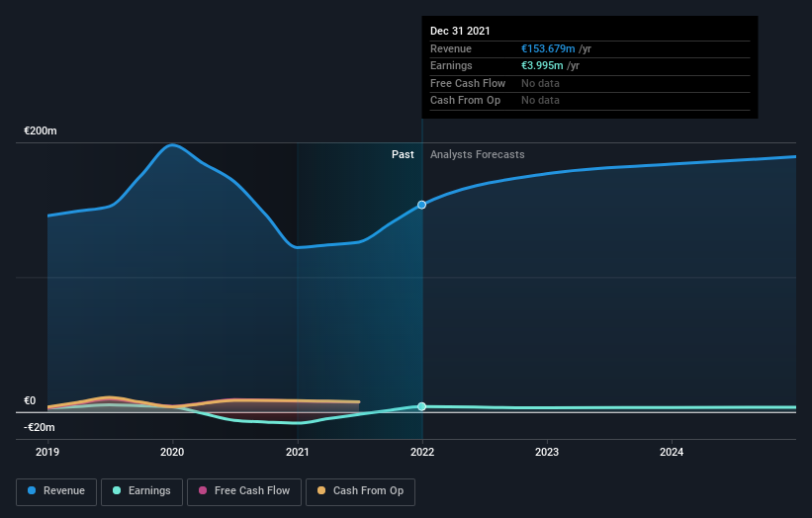Toggle the Earnings legend series
The image size is (812, 518).
coord(141,491)
